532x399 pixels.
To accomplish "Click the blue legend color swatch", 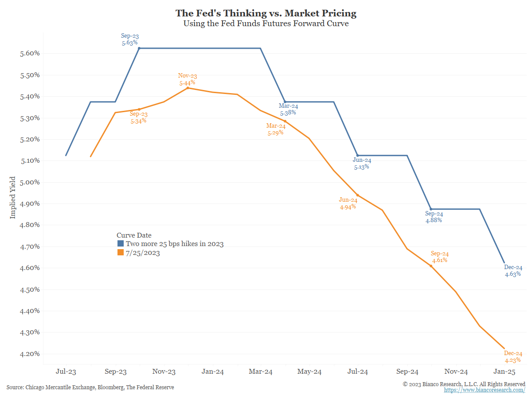I will pos(121,244).
